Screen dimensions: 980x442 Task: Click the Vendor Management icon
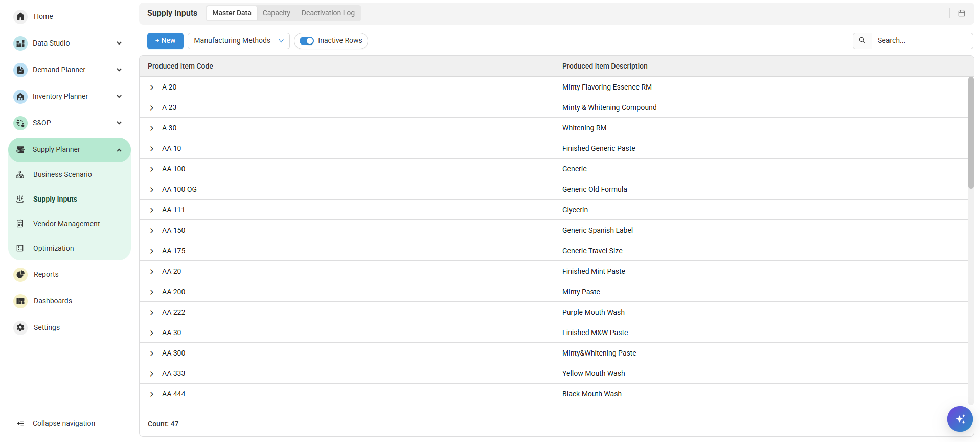20,224
